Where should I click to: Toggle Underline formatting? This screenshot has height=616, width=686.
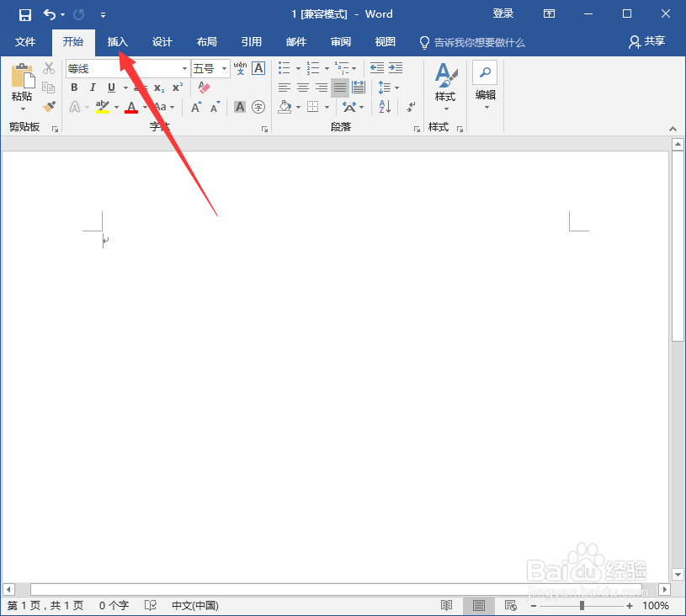[112, 88]
